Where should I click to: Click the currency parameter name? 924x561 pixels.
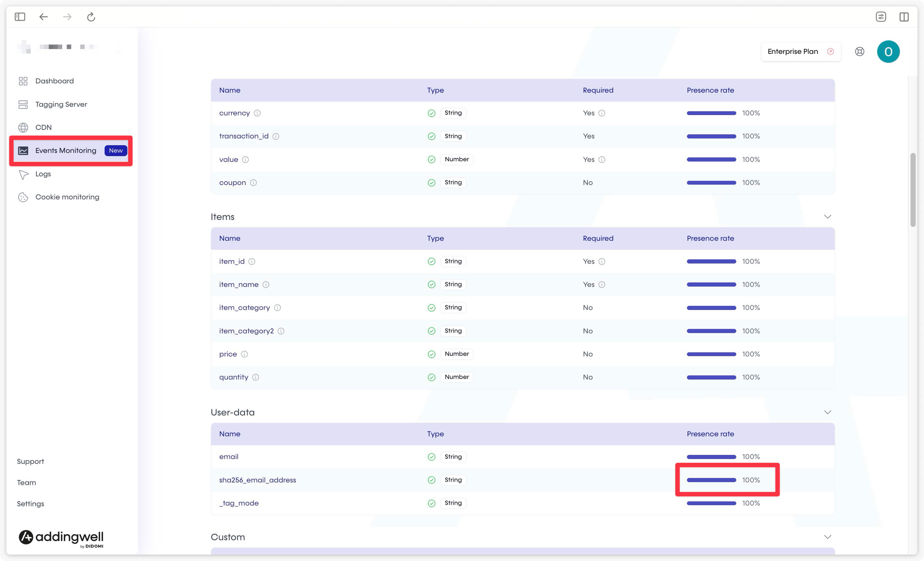pos(235,113)
